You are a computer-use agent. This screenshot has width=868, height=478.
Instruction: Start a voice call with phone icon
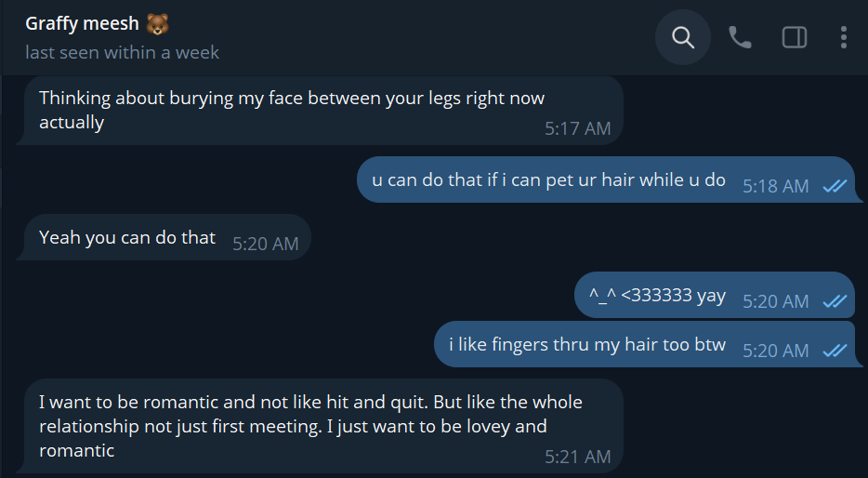740,38
